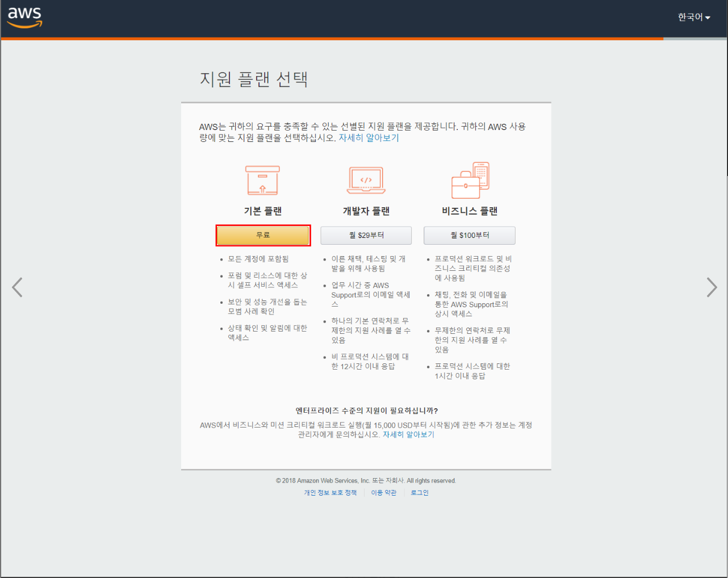This screenshot has width=728, height=578.
Task: Click 프로덕션 워크로드 및 비즈니스 크리티컬 bullet
Action: coord(474,268)
